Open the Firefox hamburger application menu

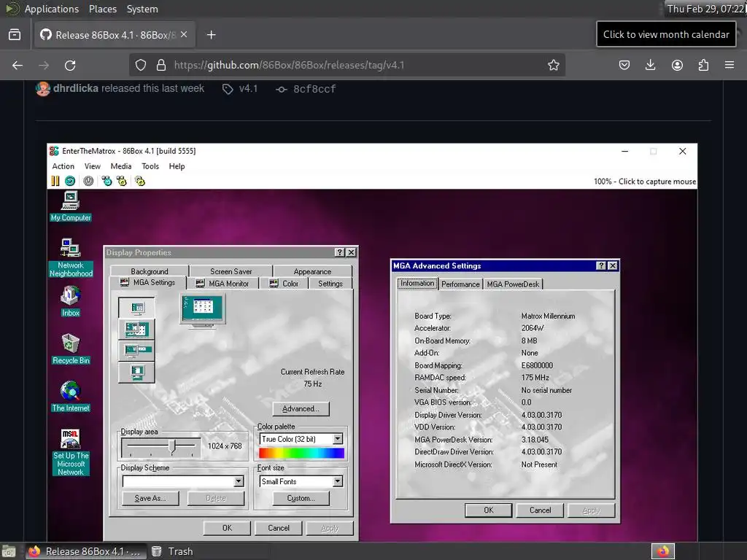click(x=729, y=65)
